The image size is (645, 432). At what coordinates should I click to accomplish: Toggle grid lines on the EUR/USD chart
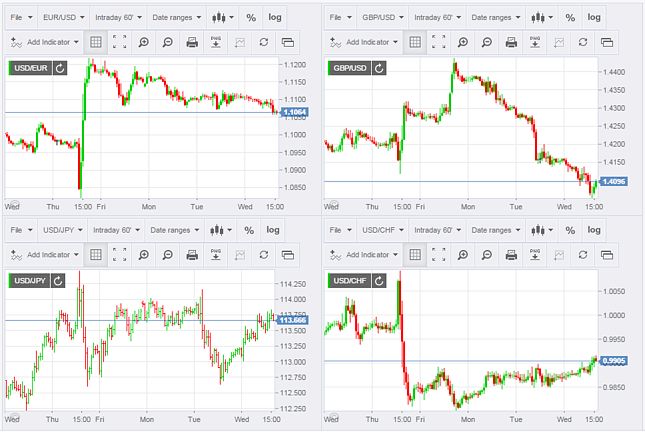95,42
